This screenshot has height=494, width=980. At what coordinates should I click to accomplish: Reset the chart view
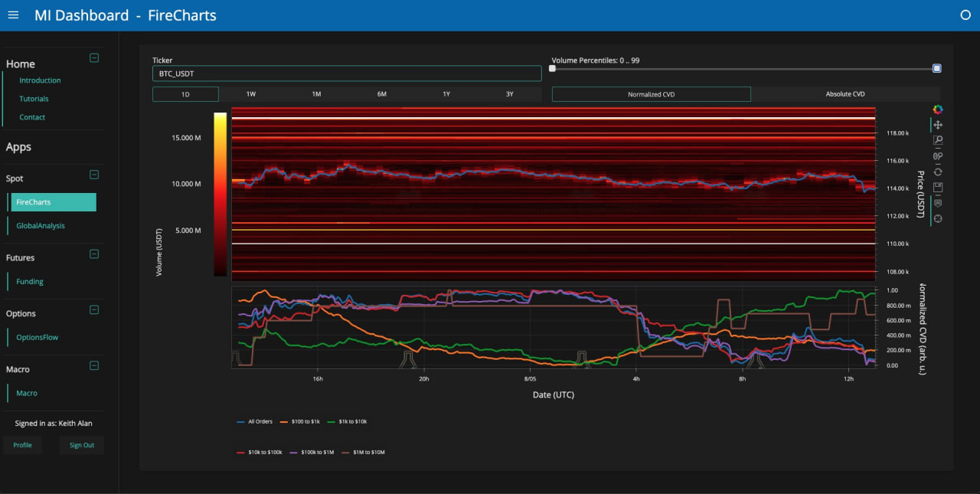pyautogui.click(x=938, y=172)
